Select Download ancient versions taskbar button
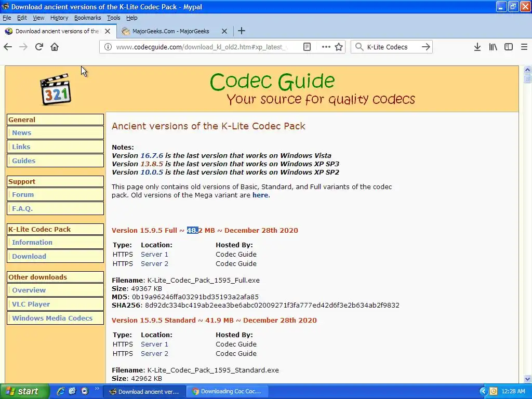The image size is (532, 399). click(144, 392)
